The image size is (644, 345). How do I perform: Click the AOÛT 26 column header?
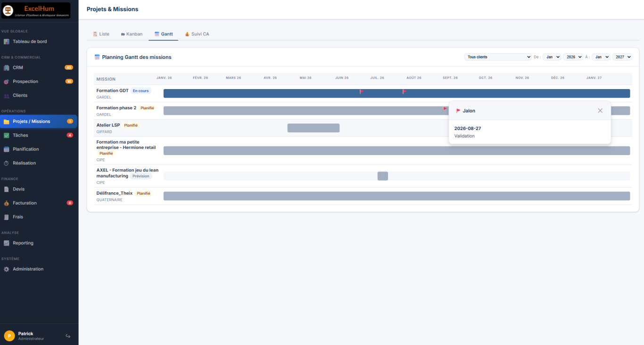(414, 78)
